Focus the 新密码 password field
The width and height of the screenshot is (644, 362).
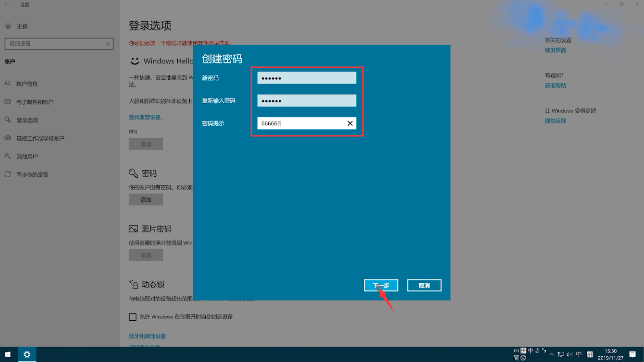coord(307,78)
